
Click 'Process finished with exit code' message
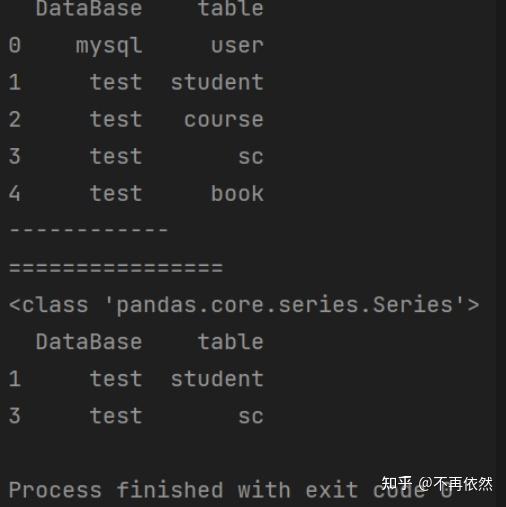point(230,490)
